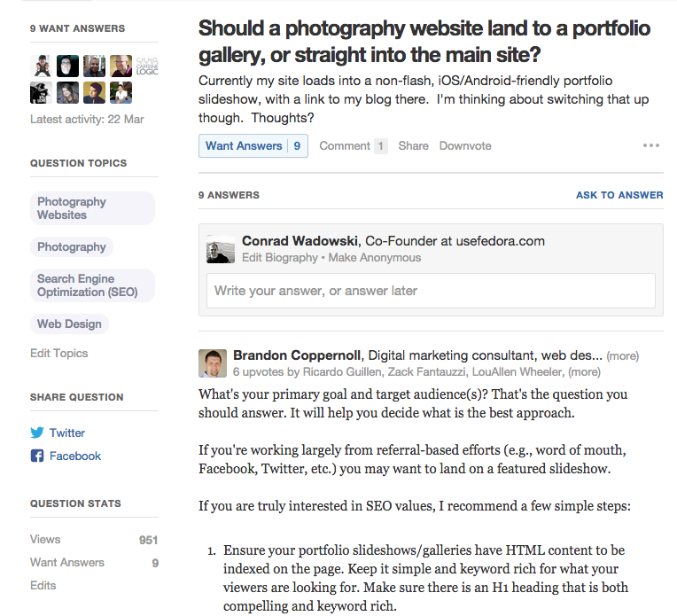Viewport: 677px width, 616px height.
Task: Expand the upvoters list with (more)
Action: click(x=584, y=372)
